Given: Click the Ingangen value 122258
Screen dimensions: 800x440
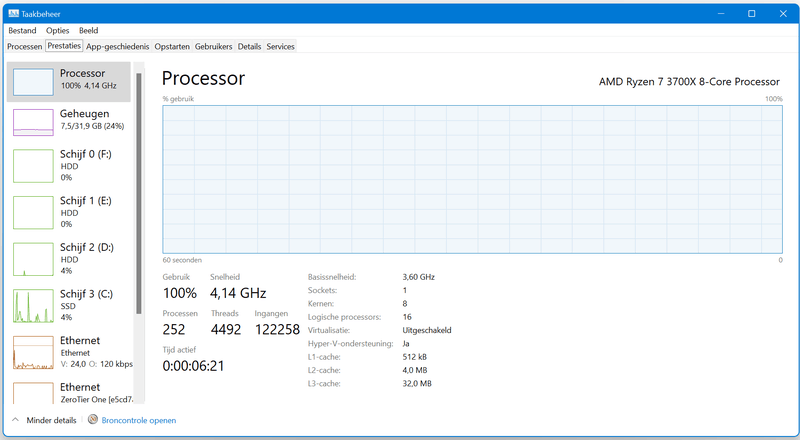Looking at the screenshot, I should click(278, 329).
